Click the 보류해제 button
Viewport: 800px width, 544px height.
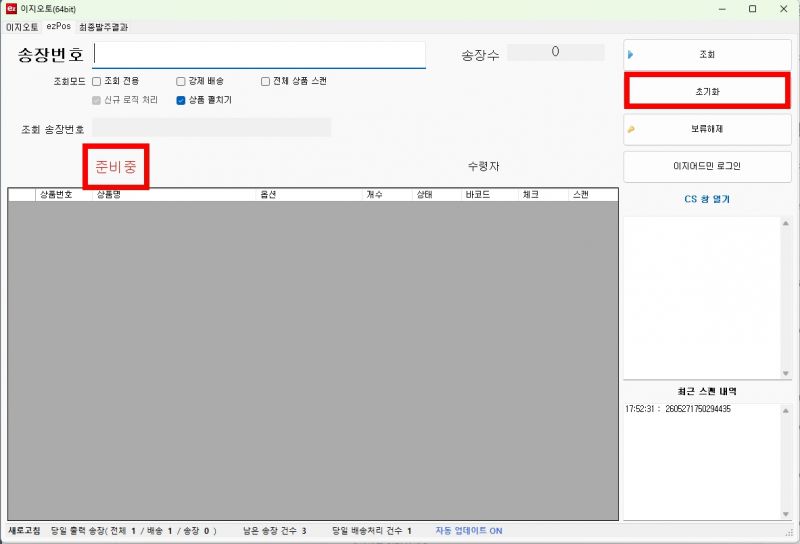point(707,129)
